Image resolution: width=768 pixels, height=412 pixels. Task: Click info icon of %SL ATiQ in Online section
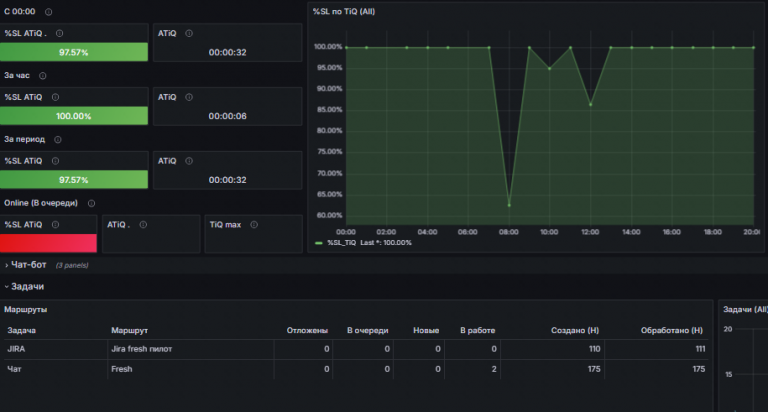click(55, 224)
